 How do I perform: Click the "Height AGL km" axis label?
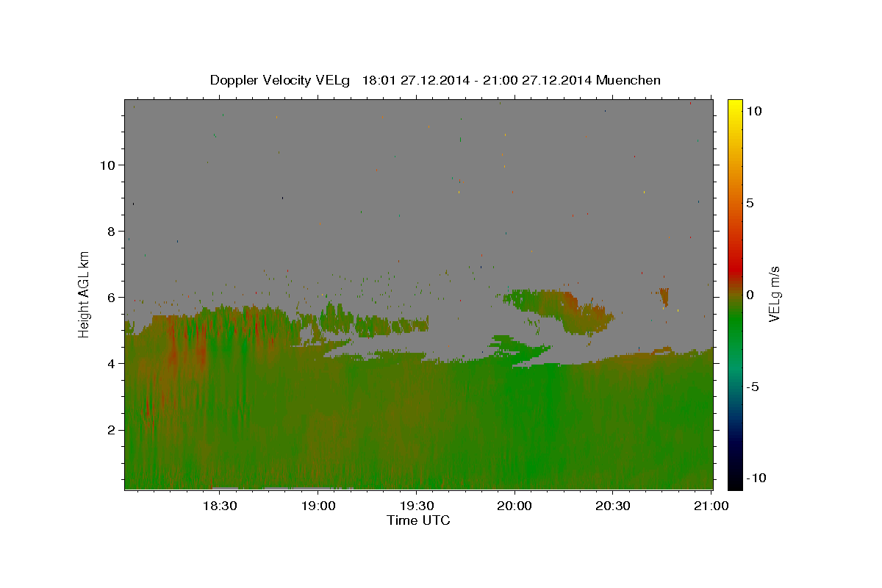[x=85, y=294]
